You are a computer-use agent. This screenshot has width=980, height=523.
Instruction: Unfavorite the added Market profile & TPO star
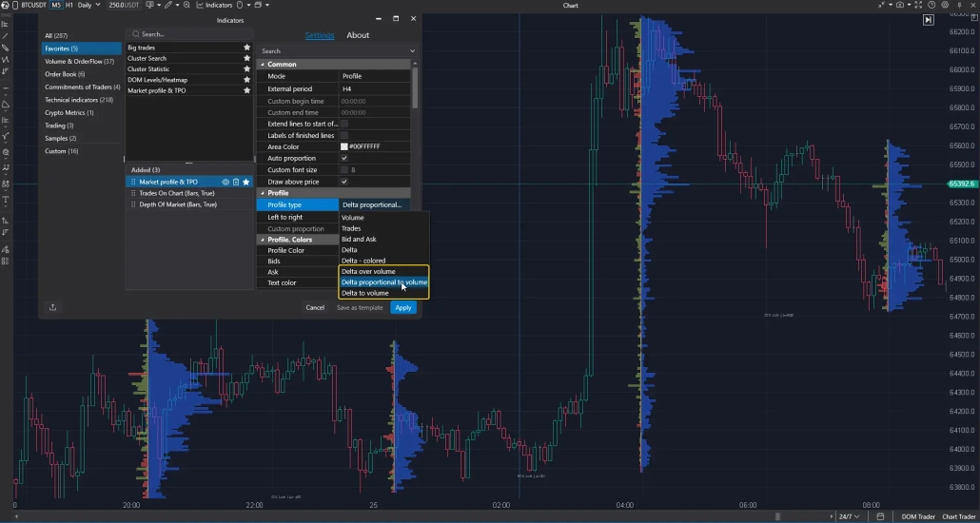pos(246,182)
